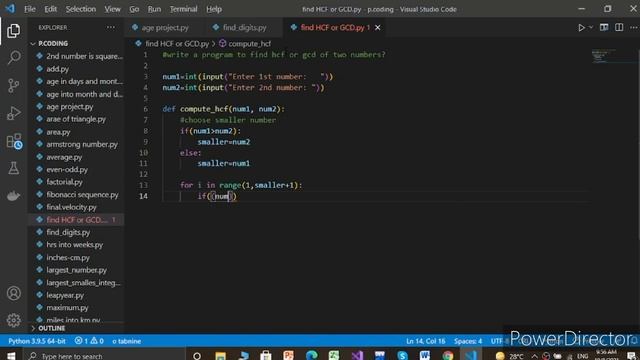Click the code minimap preview

point(611,57)
